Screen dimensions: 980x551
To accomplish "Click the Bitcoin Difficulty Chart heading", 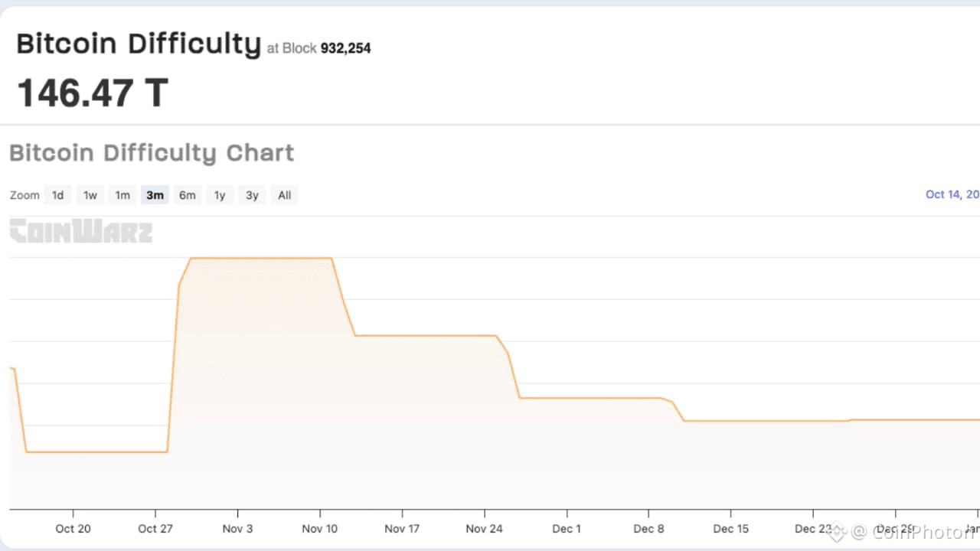I will (152, 152).
